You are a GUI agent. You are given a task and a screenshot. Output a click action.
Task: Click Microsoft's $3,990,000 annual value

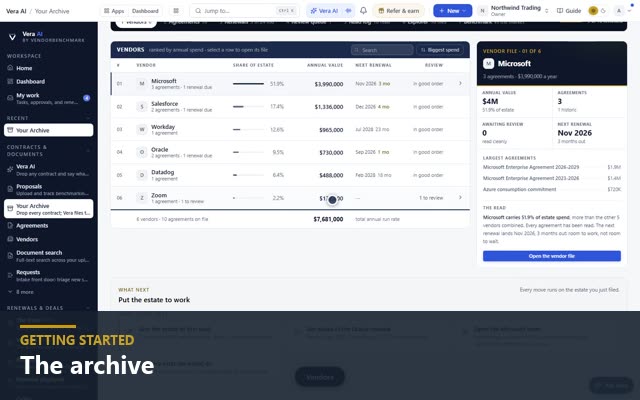(329, 84)
